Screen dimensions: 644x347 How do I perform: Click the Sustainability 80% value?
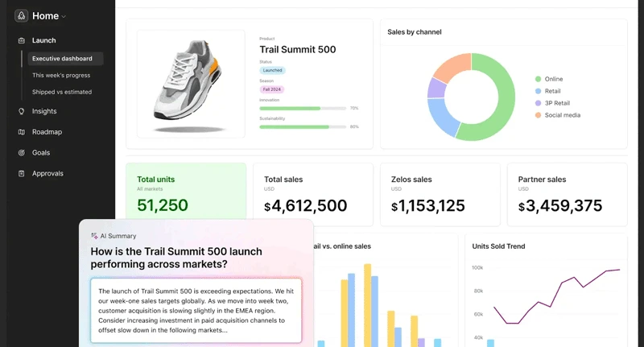(354, 127)
